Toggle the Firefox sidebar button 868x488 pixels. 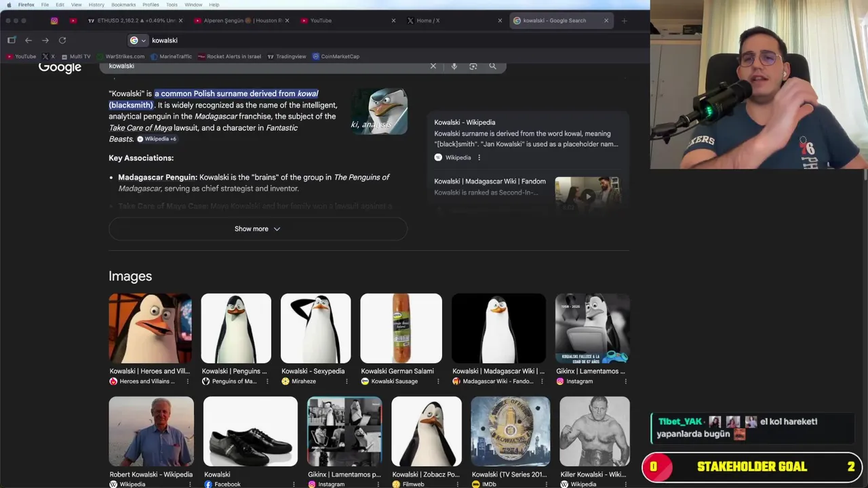pyautogui.click(x=12, y=40)
